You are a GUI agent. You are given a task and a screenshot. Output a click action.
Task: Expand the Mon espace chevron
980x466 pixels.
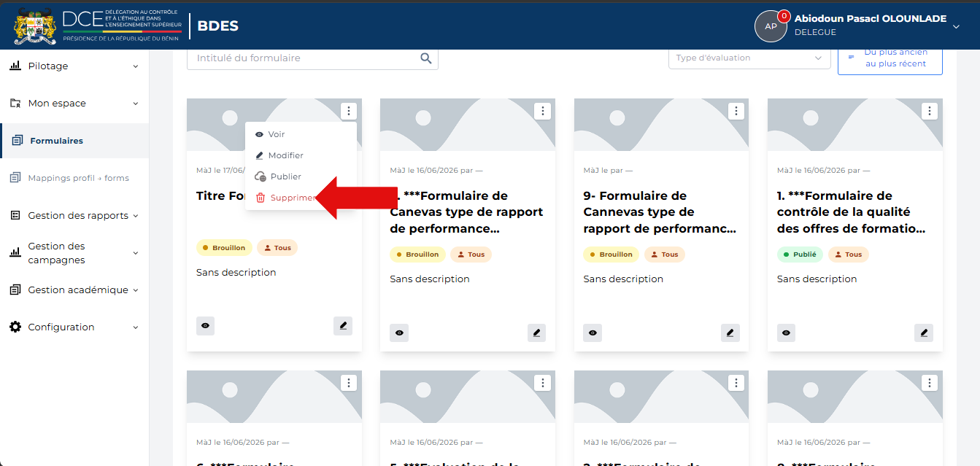click(x=135, y=104)
